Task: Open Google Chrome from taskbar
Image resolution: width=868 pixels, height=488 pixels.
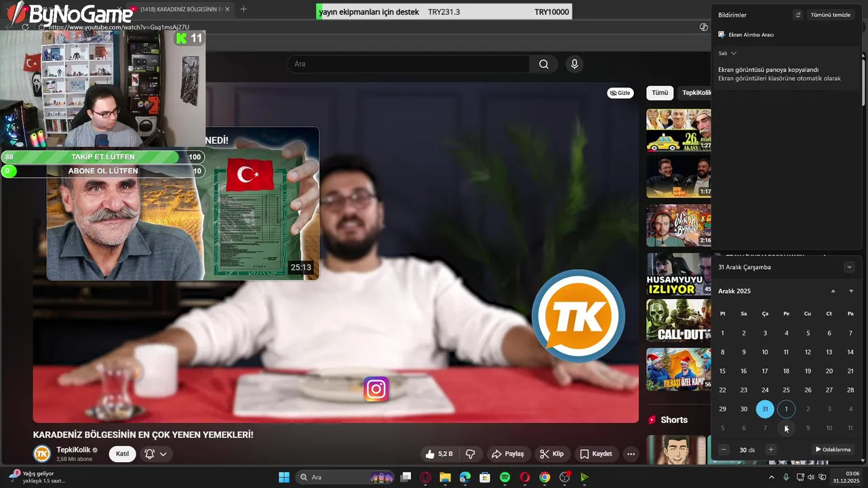Action: 545,477
